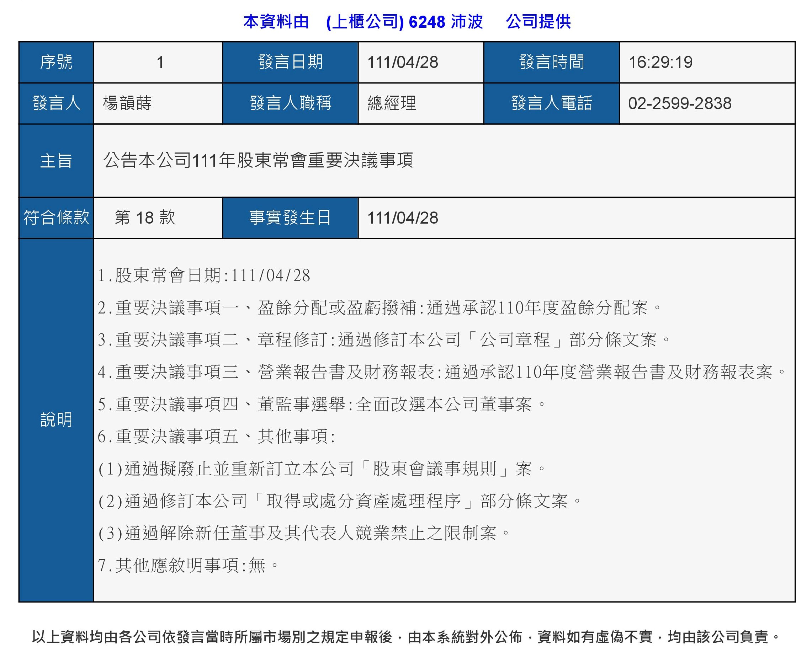Click the '發言人' label cell
This screenshot has width=812, height=658.
56,103
